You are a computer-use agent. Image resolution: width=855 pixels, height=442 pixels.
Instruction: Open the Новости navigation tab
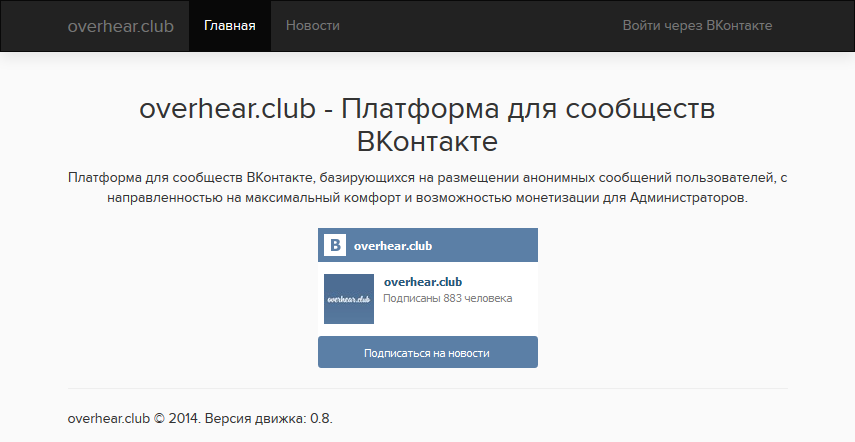(x=312, y=26)
